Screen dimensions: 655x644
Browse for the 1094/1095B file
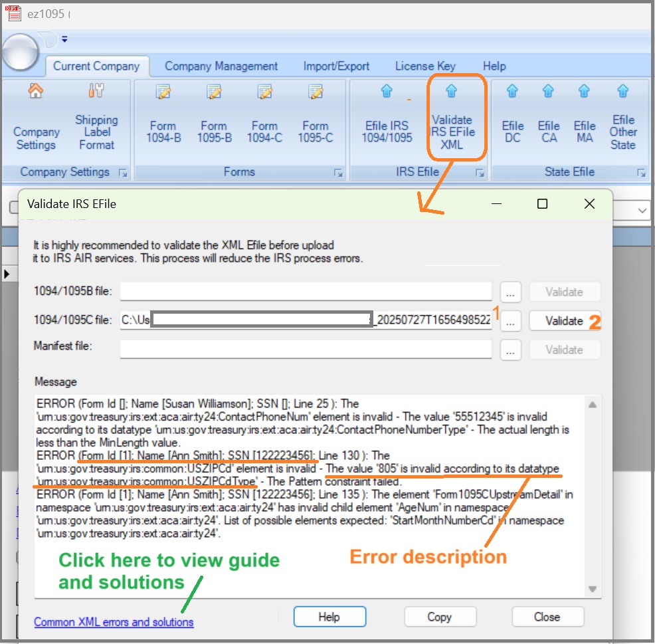click(510, 292)
